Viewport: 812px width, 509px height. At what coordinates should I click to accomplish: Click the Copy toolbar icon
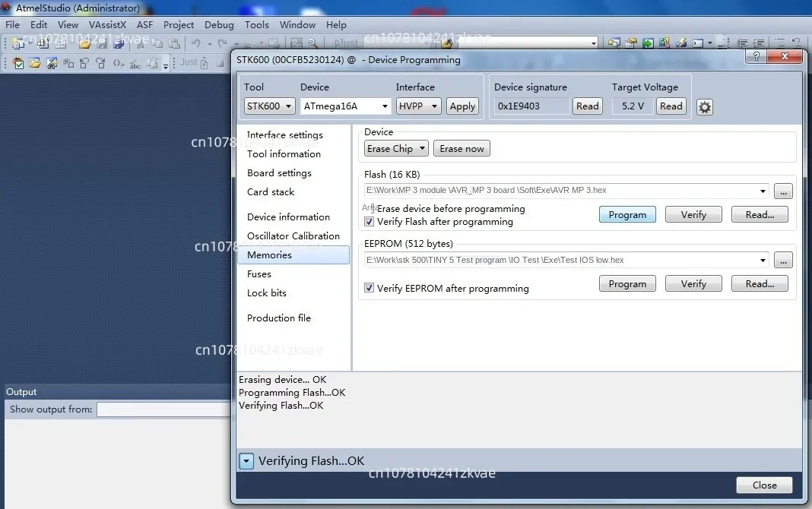(x=157, y=43)
